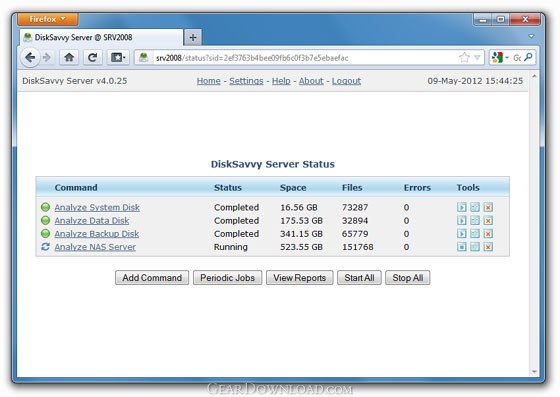560x397 pixels.
Task: Open the Help link
Action: click(x=281, y=81)
